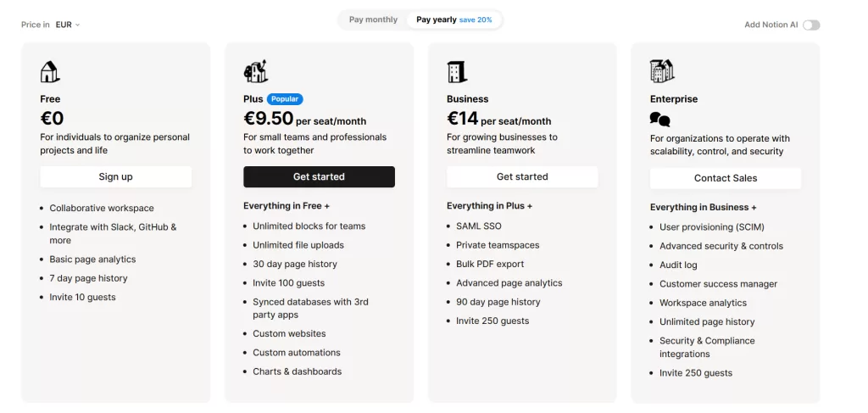The height and width of the screenshot is (413, 868).
Task: Click the Enterprise chat bubbles icon
Action: pyautogui.click(x=659, y=119)
